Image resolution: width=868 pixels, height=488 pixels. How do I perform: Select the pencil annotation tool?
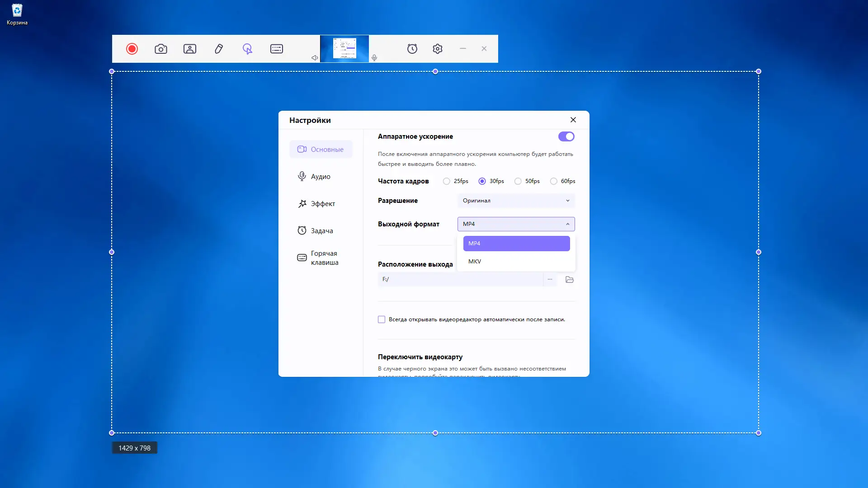click(x=219, y=49)
